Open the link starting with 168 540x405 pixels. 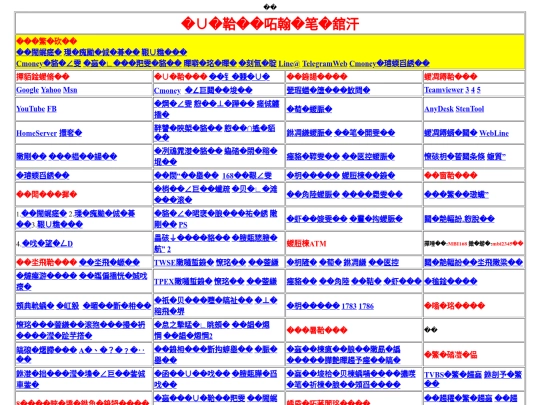tap(247, 176)
